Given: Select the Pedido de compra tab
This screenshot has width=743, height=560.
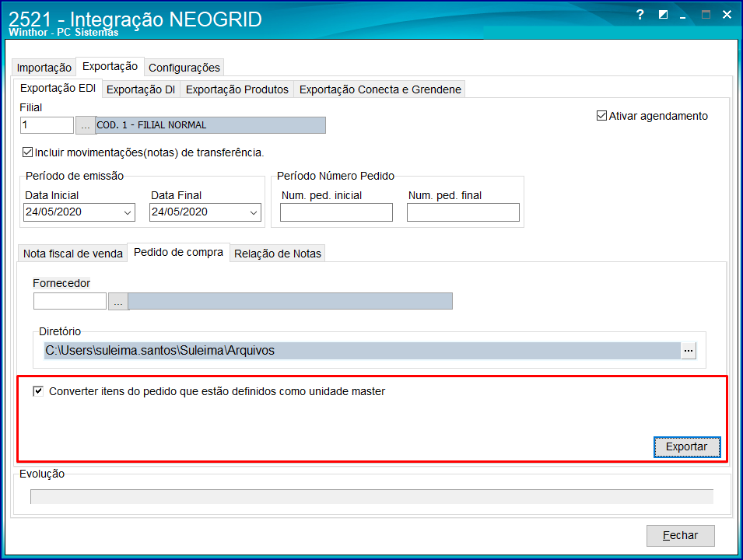Looking at the screenshot, I should pyautogui.click(x=179, y=253).
